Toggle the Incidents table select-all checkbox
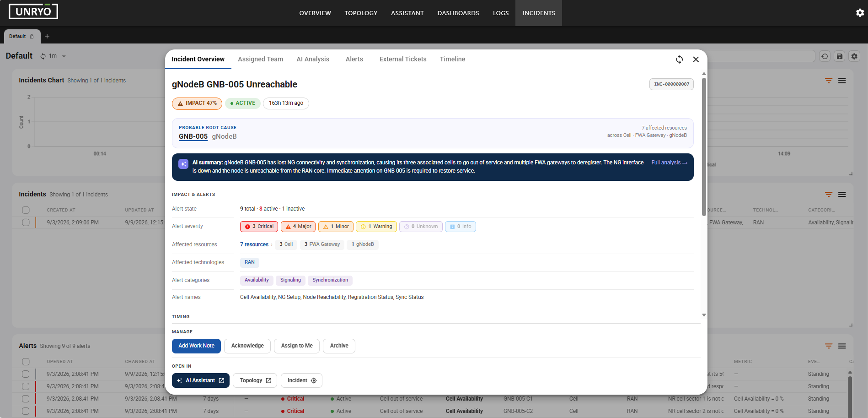Screen dimensions: 868x418 [26, 210]
